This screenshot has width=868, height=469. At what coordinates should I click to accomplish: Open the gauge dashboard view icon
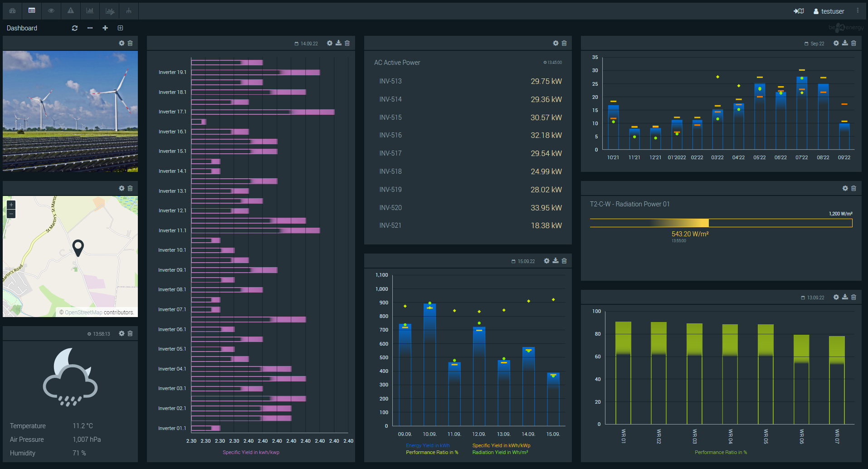[12, 10]
